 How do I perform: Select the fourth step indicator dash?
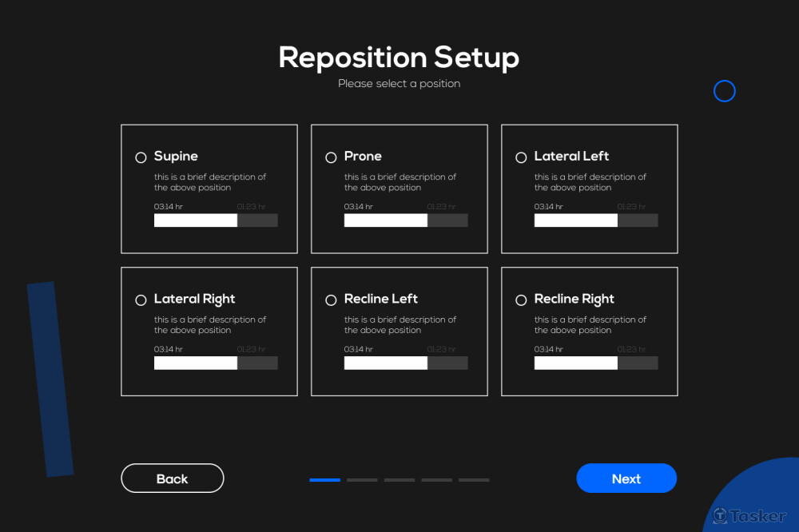click(x=436, y=480)
